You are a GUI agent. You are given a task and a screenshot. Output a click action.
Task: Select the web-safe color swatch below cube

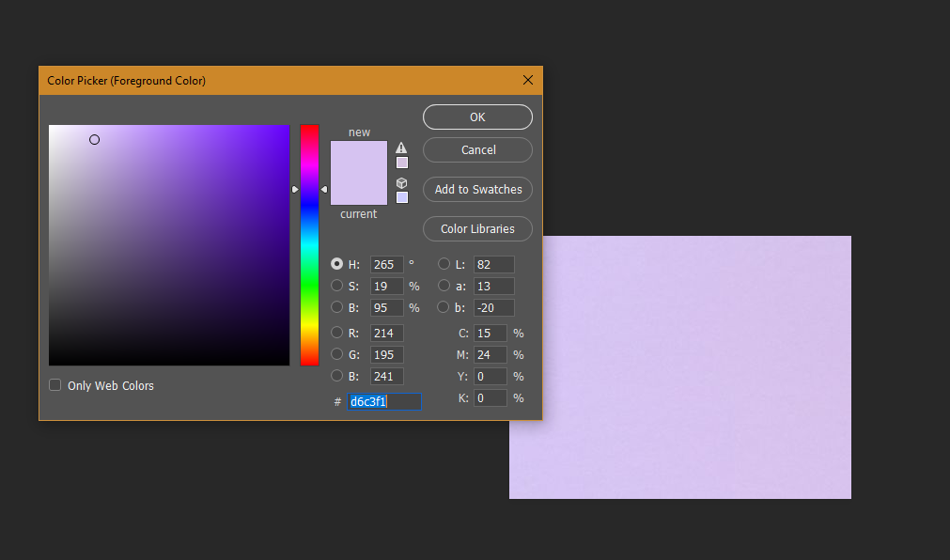401,197
